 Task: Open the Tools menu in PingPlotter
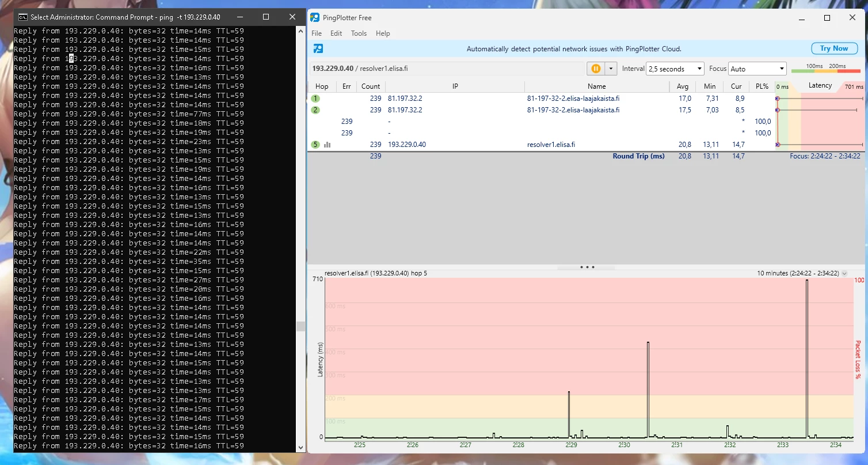[x=359, y=33]
